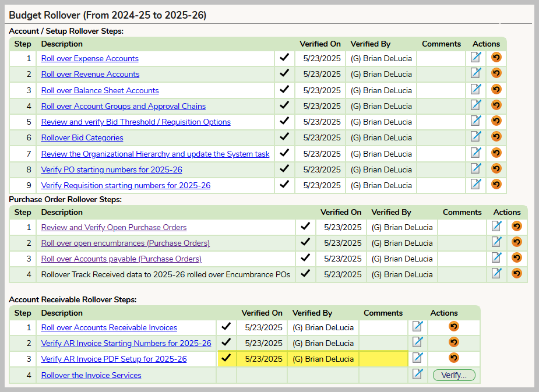Edit comments for Verify PO starting numbers
Image resolution: width=539 pixels, height=392 pixels.
coord(475,169)
